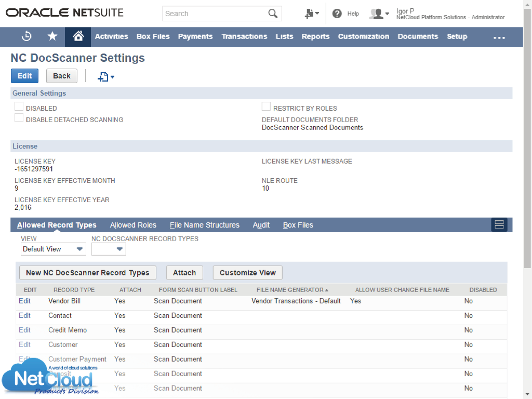Switch to File Name Structures subtab
532x399 pixels.
205,225
